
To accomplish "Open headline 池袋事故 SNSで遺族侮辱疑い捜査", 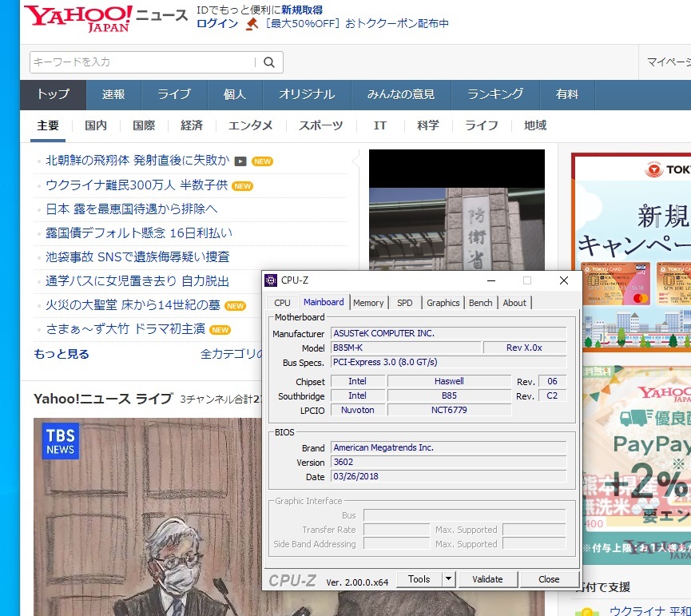I will pyautogui.click(x=137, y=257).
